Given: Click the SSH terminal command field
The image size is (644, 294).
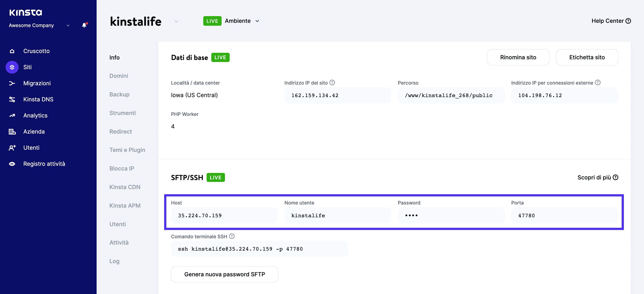Looking at the screenshot, I should click(x=259, y=249).
